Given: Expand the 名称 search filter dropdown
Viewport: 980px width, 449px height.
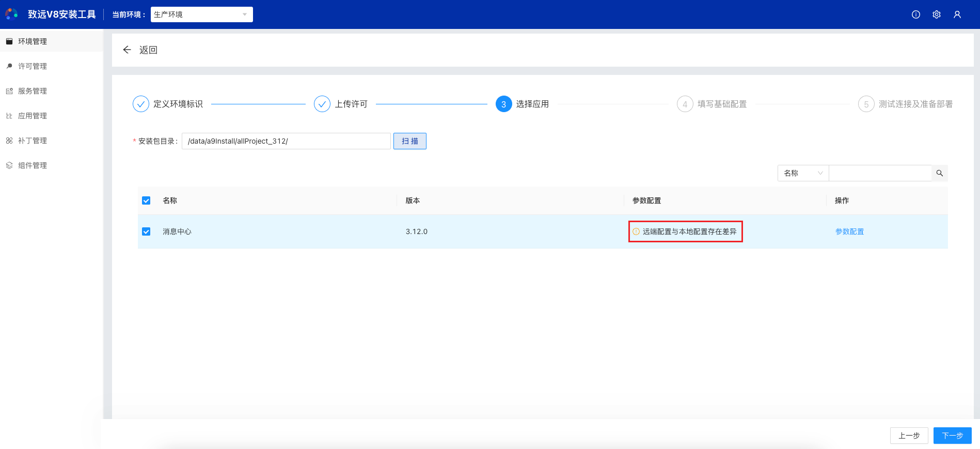Looking at the screenshot, I should (803, 173).
